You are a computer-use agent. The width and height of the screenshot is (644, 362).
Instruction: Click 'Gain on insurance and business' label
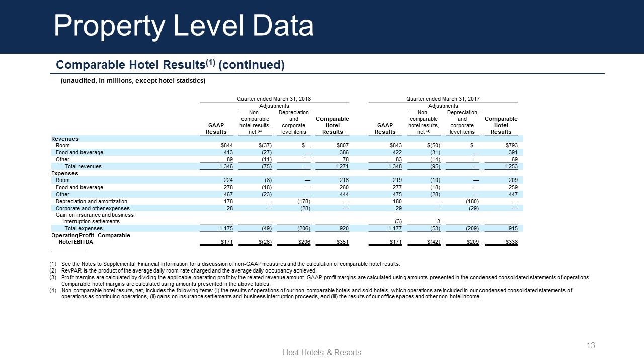pyautogui.click(x=95, y=215)
